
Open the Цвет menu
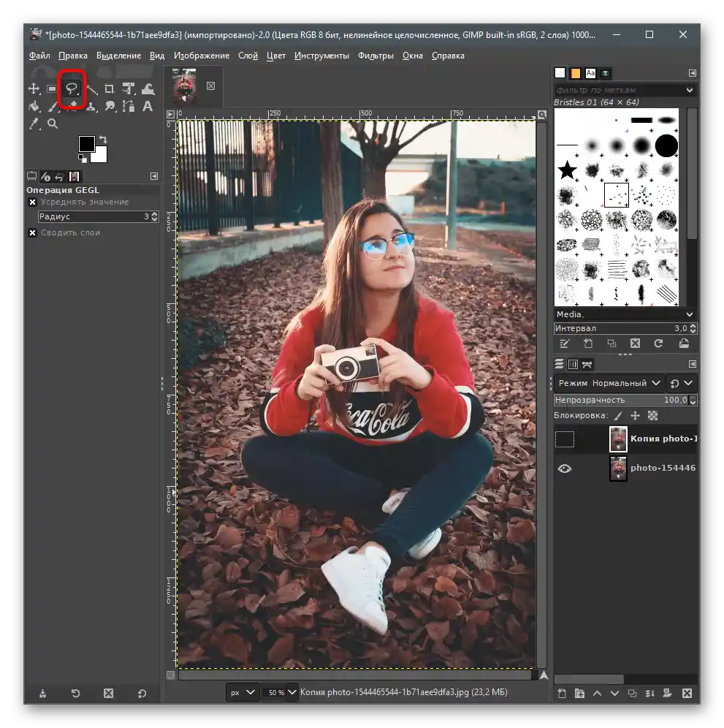click(275, 56)
